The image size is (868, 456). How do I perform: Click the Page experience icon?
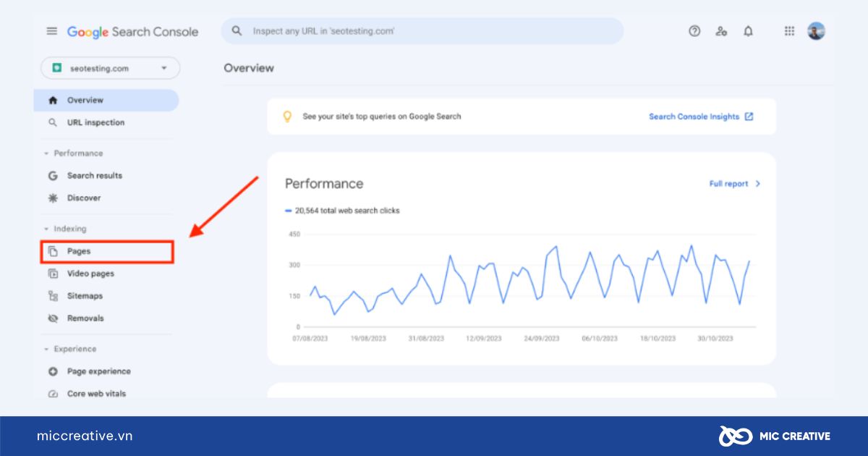(x=53, y=371)
